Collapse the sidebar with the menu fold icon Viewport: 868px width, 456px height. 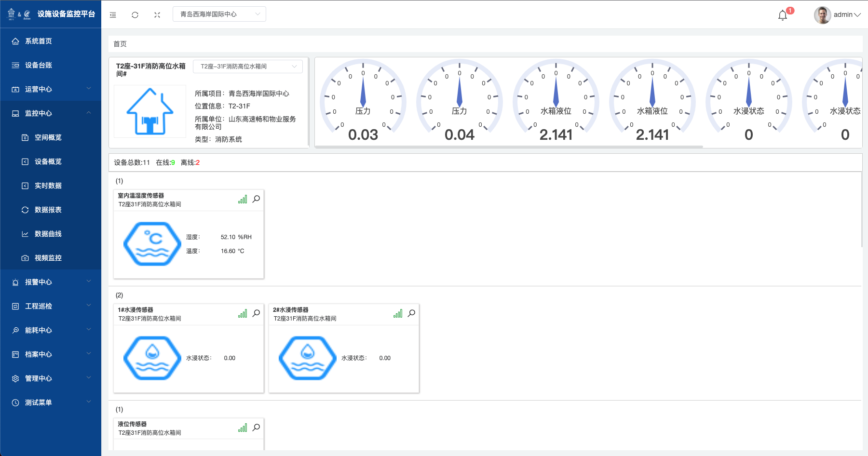pyautogui.click(x=113, y=15)
